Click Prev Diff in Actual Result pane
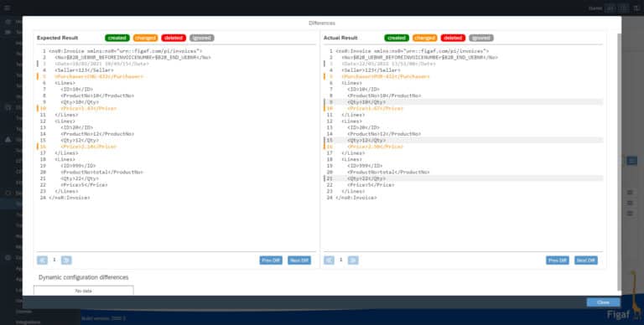The image size is (644, 325). click(x=558, y=261)
